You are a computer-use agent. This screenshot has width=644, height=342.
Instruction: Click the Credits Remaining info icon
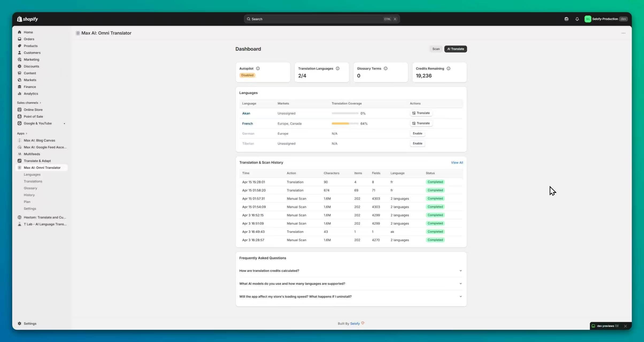pos(448,68)
